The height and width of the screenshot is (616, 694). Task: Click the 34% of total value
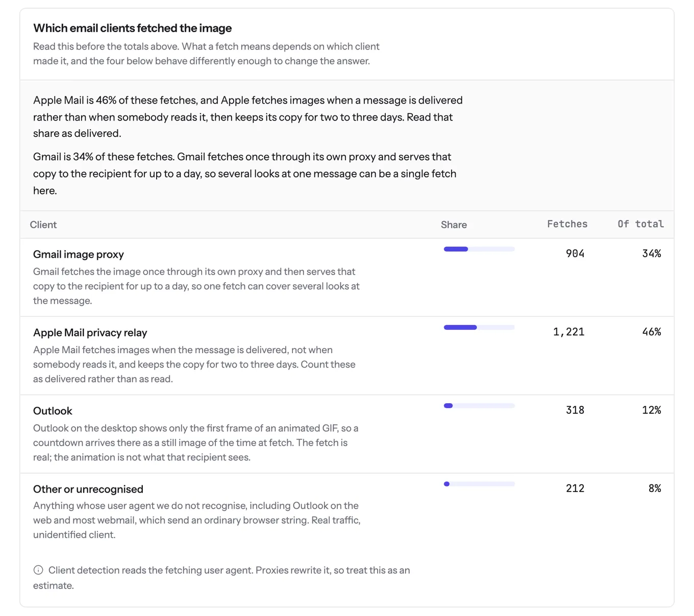[x=652, y=254]
